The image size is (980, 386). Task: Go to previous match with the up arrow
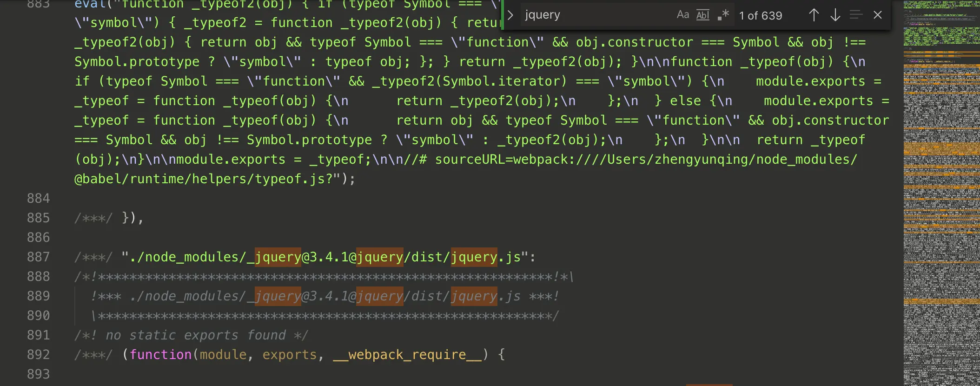[814, 15]
